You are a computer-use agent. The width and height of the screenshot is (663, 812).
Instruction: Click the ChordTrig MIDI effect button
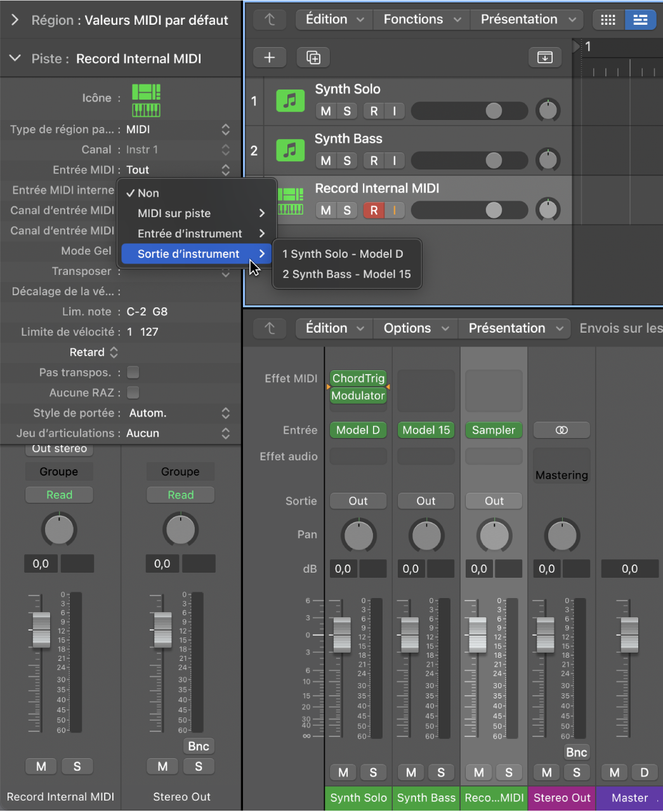point(358,378)
